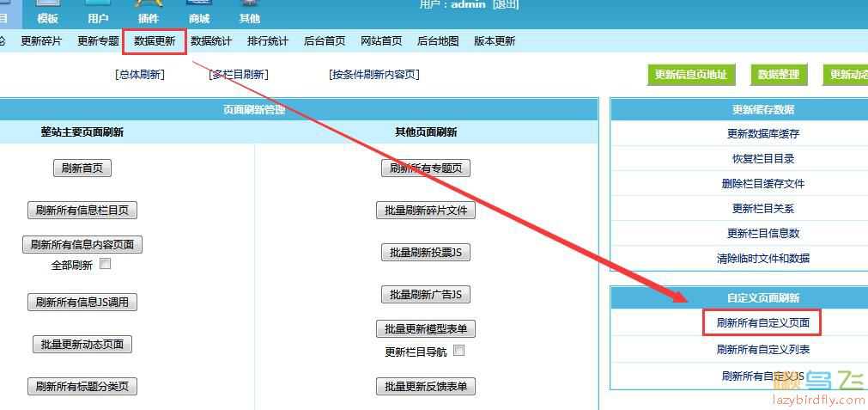Click the 自定义页面刷新 panel header
Viewport: 868px width, 410px height.
point(762,297)
